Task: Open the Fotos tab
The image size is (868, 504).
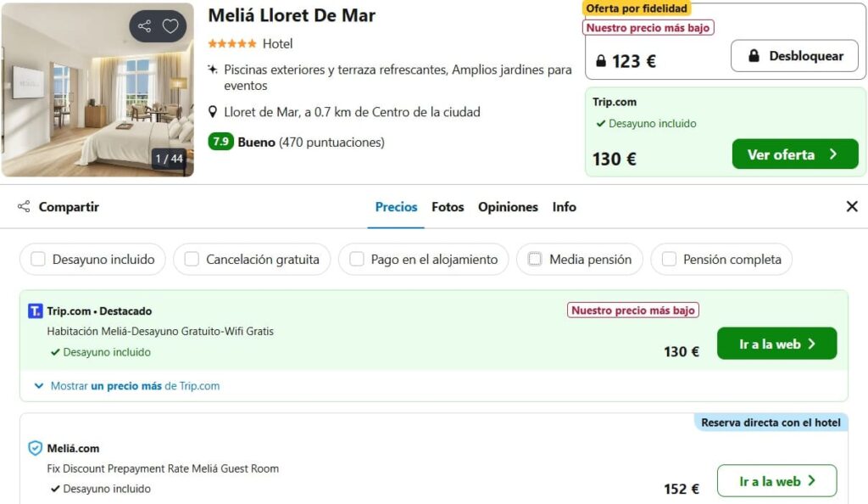Action: (448, 206)
